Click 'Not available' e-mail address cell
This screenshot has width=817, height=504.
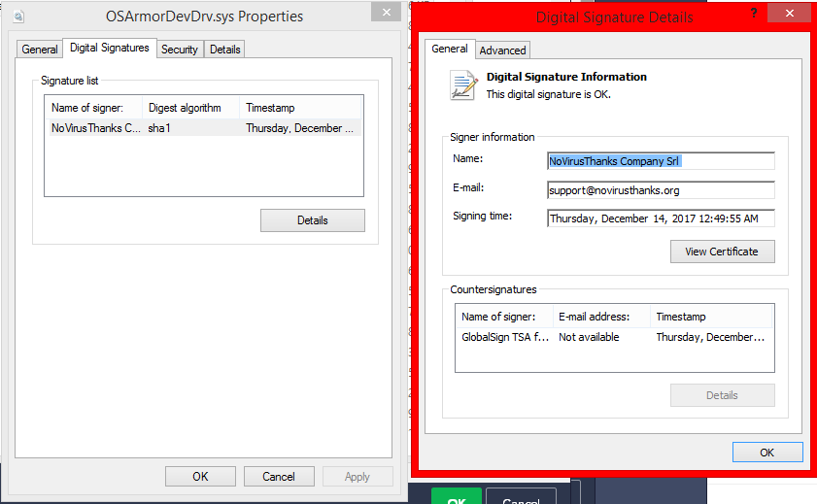pos(589,337)
